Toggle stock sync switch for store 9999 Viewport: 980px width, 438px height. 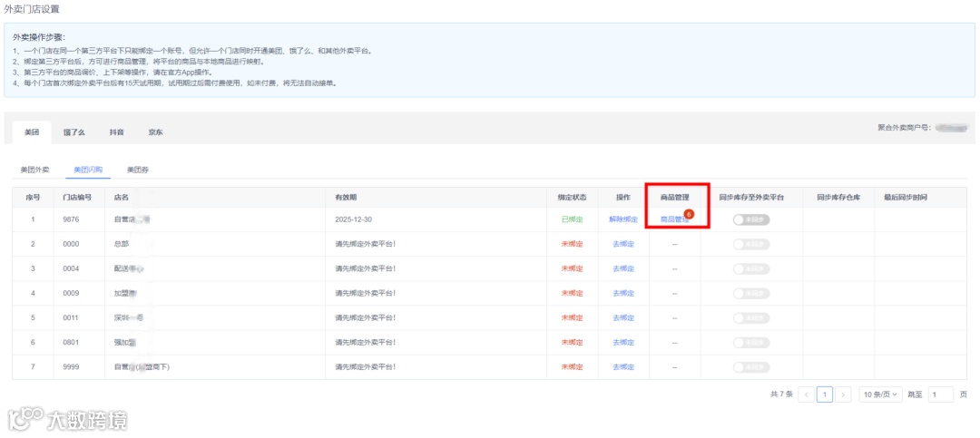coord(751,367)
